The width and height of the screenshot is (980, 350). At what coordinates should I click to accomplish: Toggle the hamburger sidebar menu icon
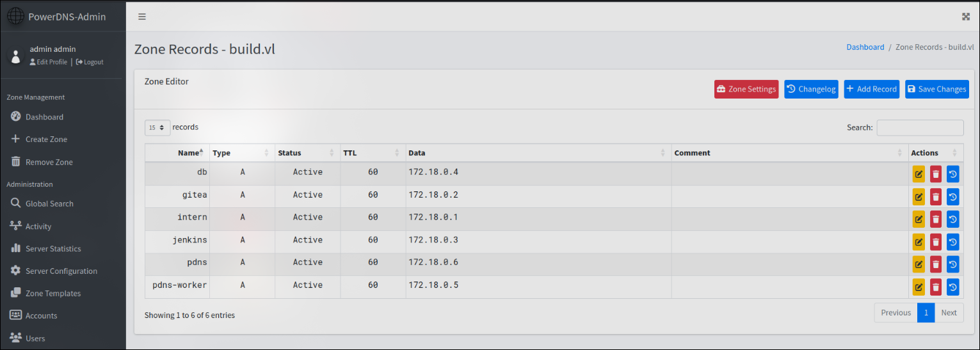(142, 17)
